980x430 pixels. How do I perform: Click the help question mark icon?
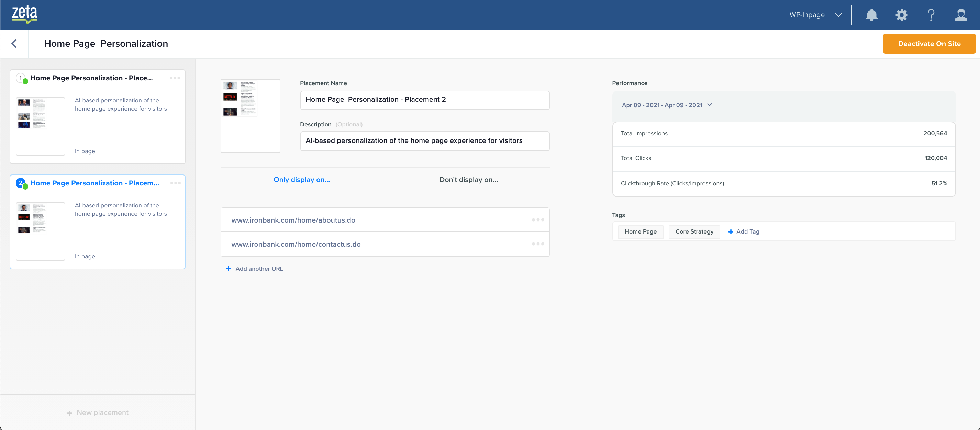coord(931,15)
